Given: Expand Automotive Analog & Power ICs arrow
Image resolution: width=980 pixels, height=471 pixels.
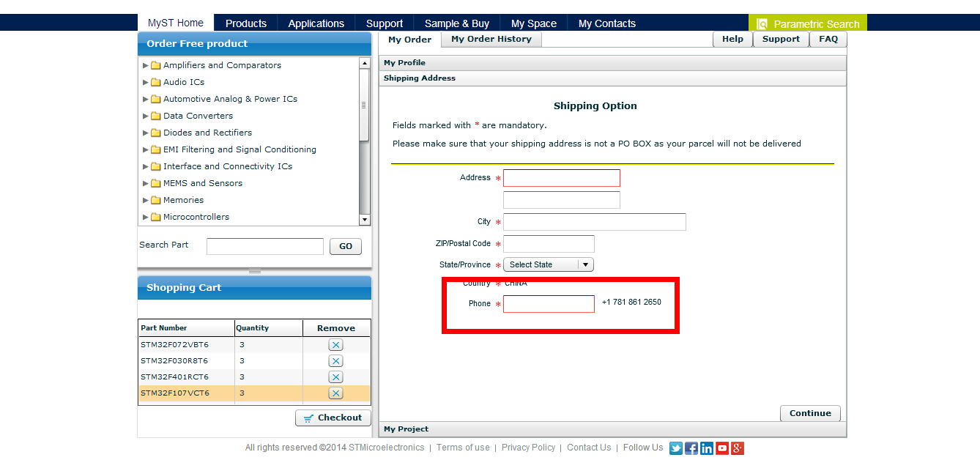Looking at the screenshot, I should pos(146,99).
